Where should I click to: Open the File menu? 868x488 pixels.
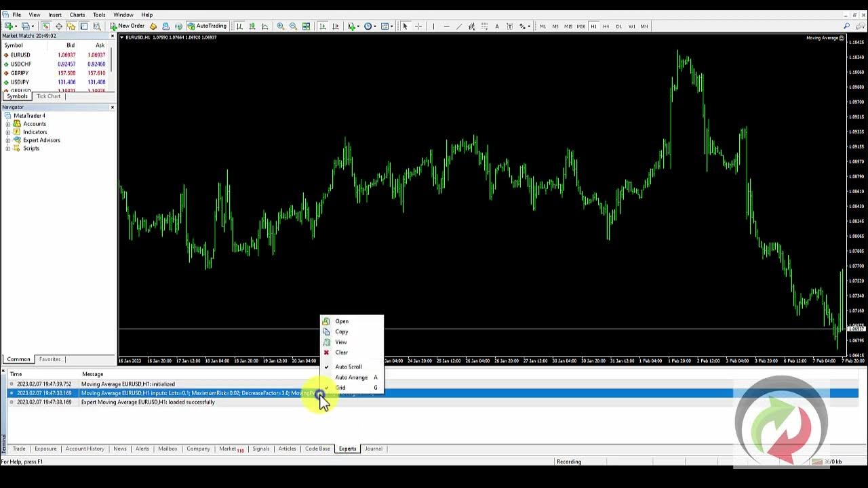[16, 14]
